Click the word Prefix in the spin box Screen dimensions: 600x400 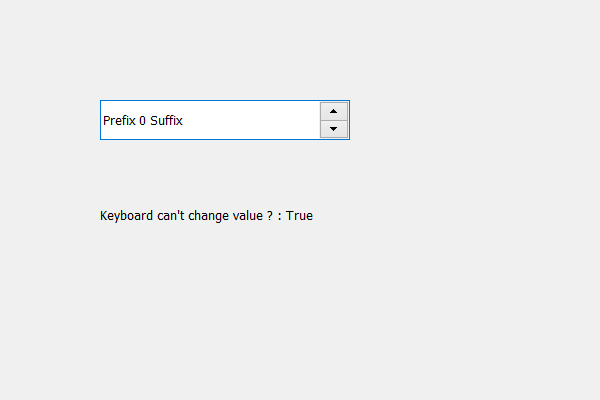119,121
